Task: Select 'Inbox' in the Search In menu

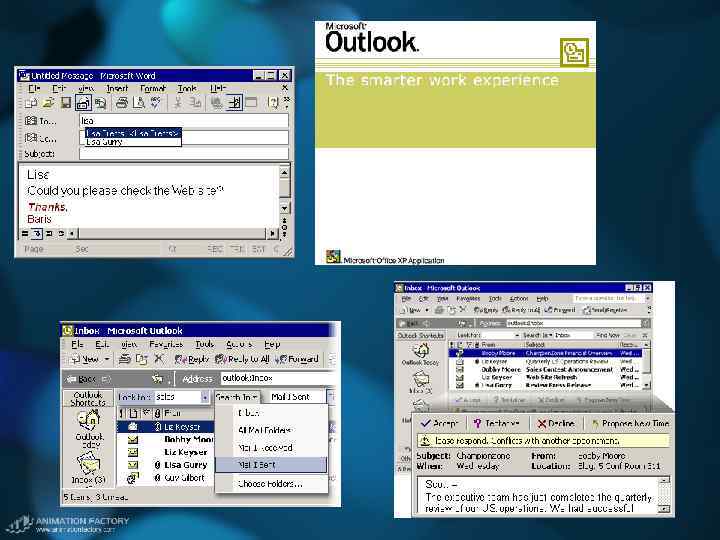Action: click(271, 413)
